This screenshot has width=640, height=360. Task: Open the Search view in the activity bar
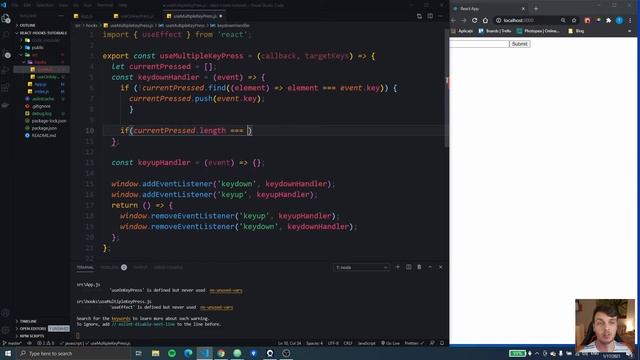[x=6, y=36]
